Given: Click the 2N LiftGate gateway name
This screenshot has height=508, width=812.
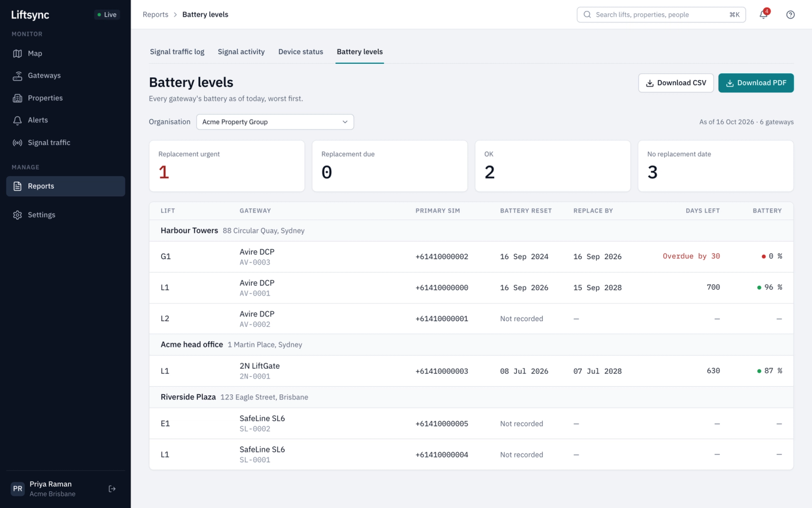Looking at the screenshot, I should coord(259,366).
